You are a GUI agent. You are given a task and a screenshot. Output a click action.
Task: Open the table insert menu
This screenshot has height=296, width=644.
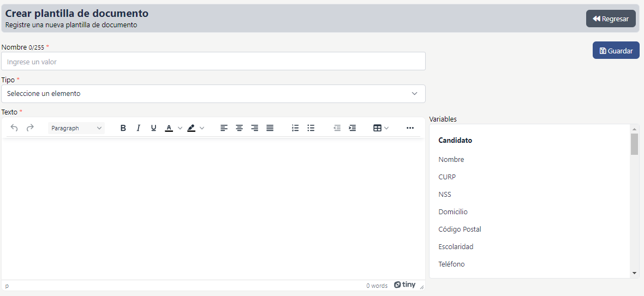[380, 128]
